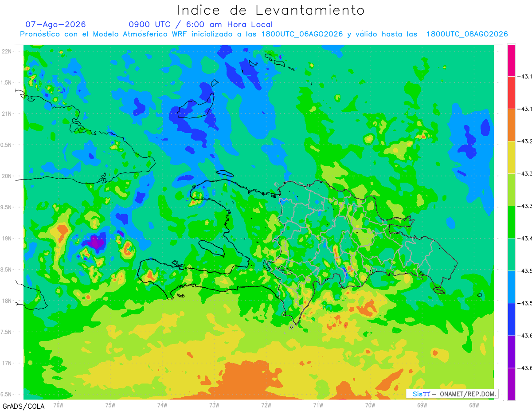Pick the orange swatch in the color bar

pos(511,125)
